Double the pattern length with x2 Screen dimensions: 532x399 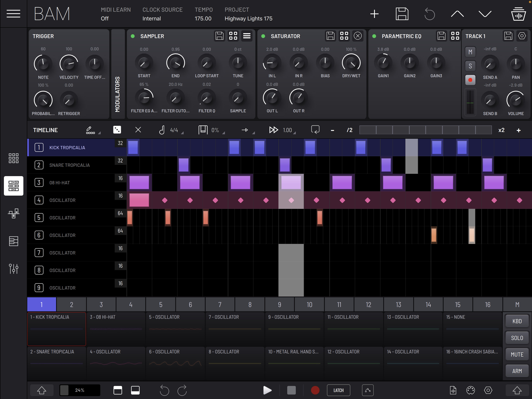(x=501, y=130)
